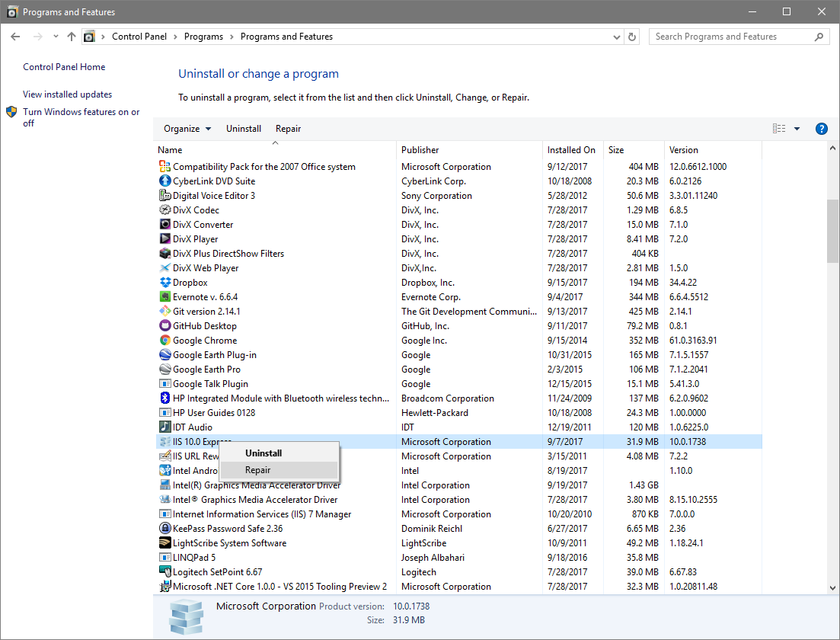Click the Google Earth Pro icon

(x=165, y=370)
